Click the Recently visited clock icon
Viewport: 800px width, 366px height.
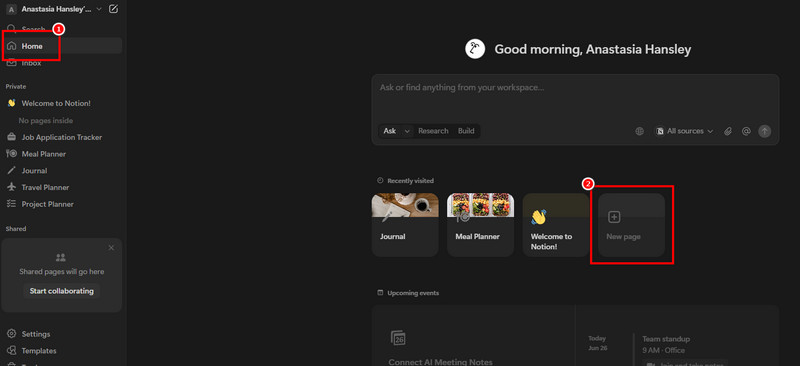pyautogui.click(x=380, y=180)
